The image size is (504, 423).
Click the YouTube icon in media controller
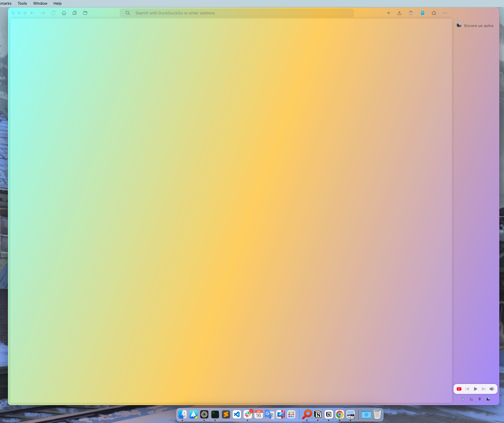459,389
